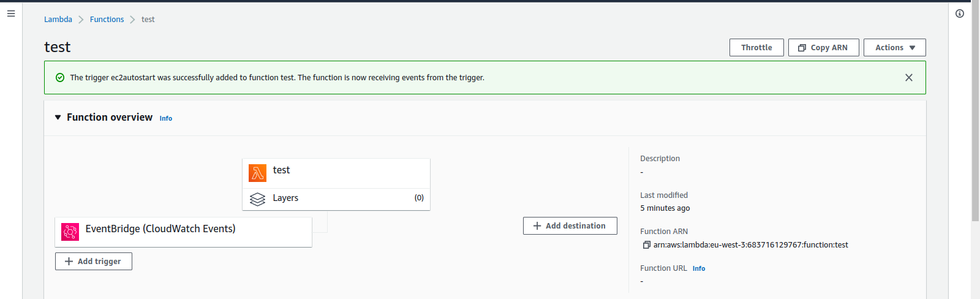Click the pink EventBridge trigger icon
Viewport: 980px width, 299px height.
point(70,232)
